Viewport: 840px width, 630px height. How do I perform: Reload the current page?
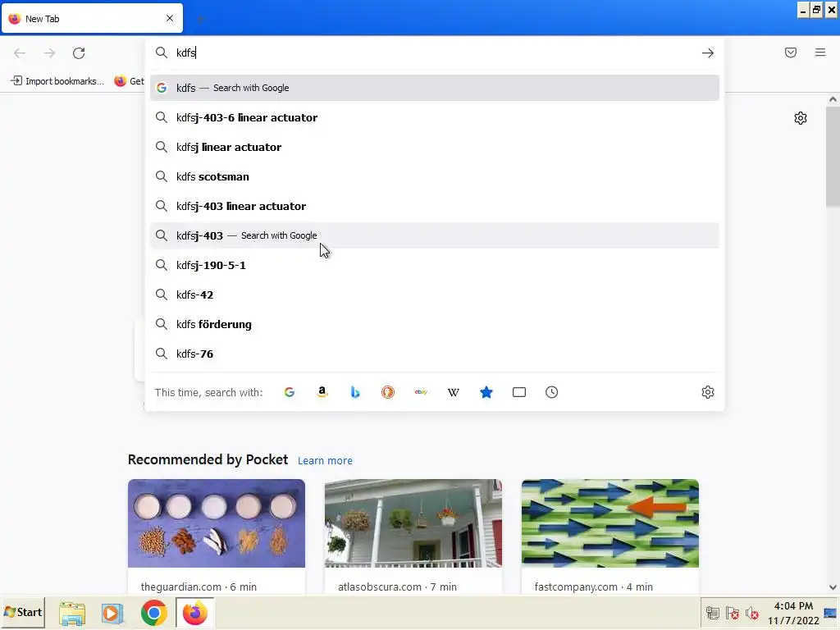click(x=79, y=52)
